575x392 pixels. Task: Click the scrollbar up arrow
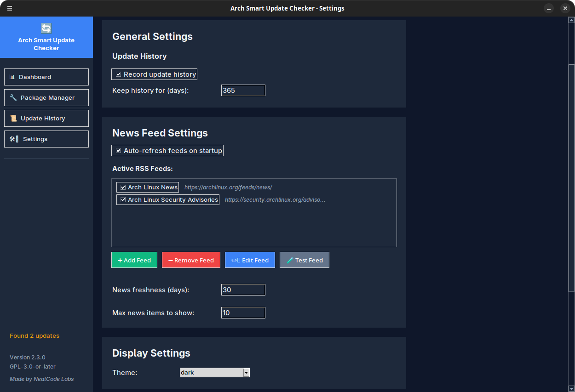click(x=571, y=20)
